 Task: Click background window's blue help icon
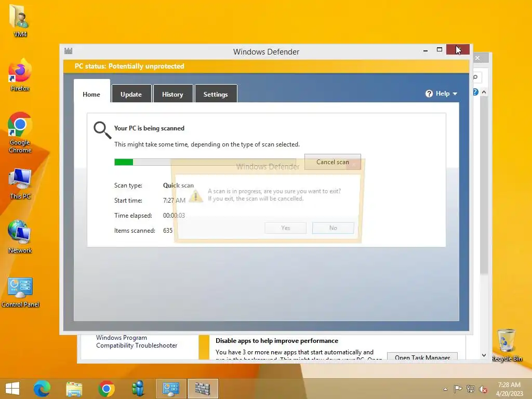pyautogui.click(x=476, y=92)
